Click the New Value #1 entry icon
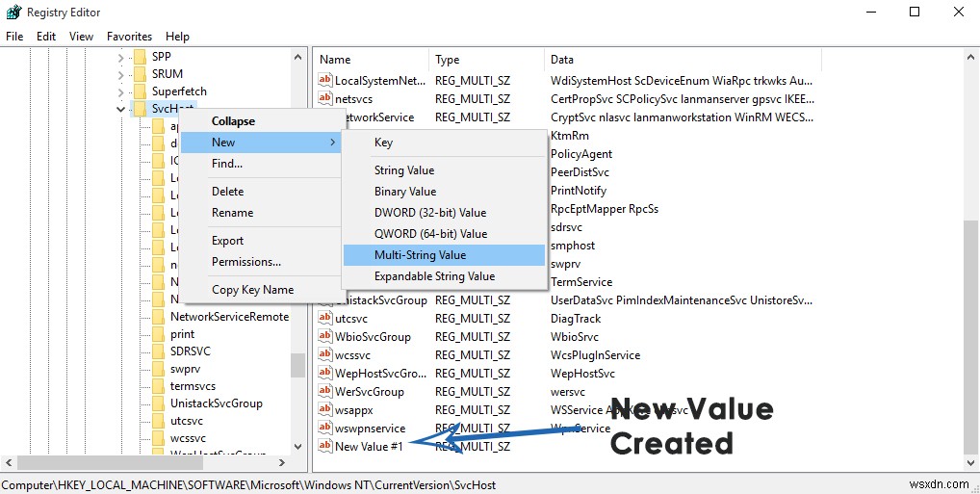Image resolution: width=980 pixels, height=494 pixels. [325, 446]
